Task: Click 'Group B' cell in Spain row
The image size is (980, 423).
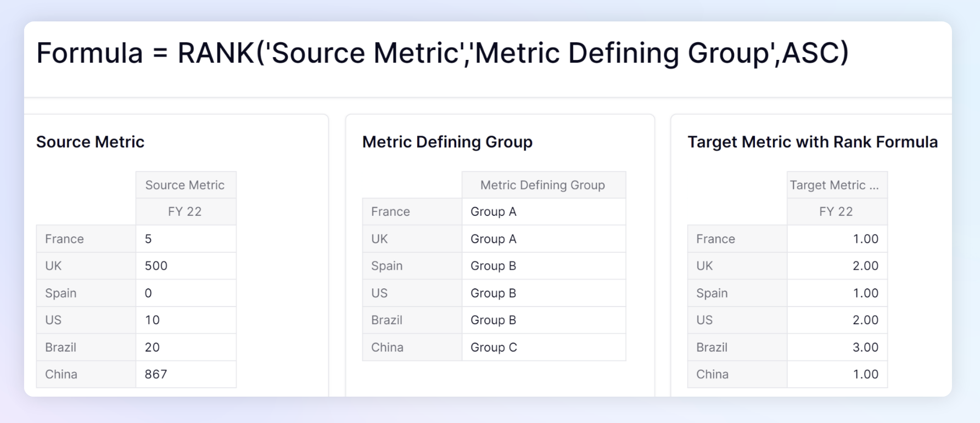Action: coord(544,266)
